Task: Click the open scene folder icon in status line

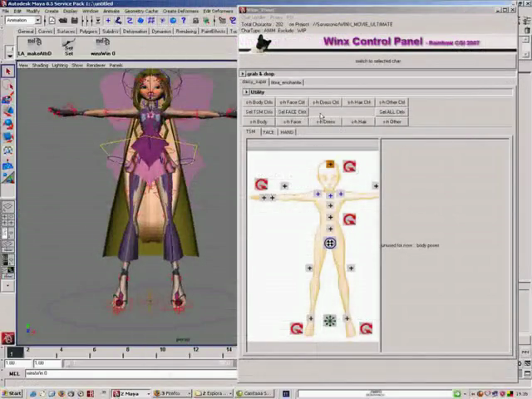Action: [63, 21]
